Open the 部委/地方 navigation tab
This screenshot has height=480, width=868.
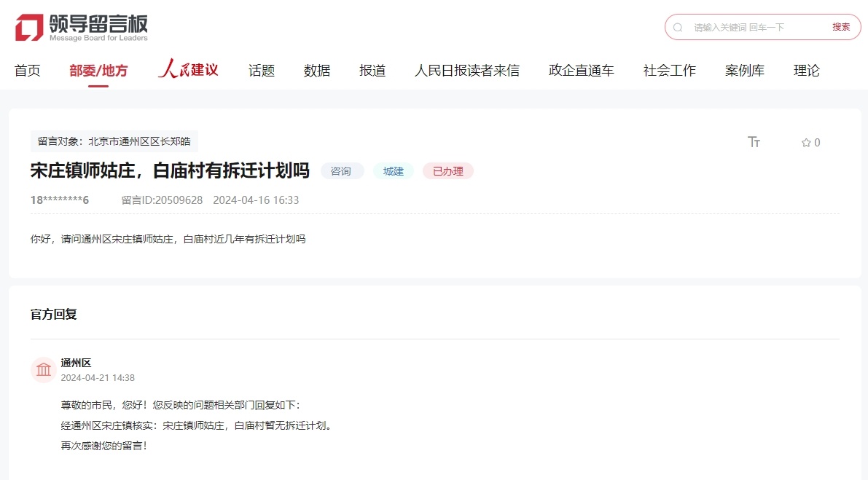point(98,71)
